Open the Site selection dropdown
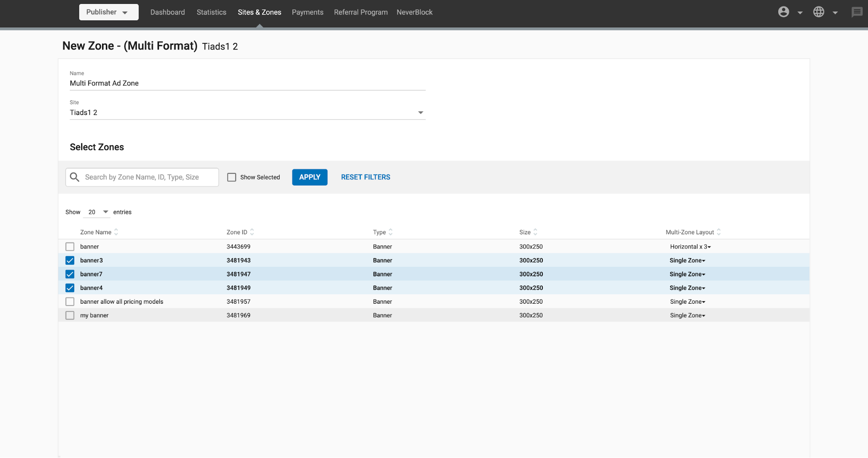Screen dimensions: 868x458 click(x=420, y=112)
